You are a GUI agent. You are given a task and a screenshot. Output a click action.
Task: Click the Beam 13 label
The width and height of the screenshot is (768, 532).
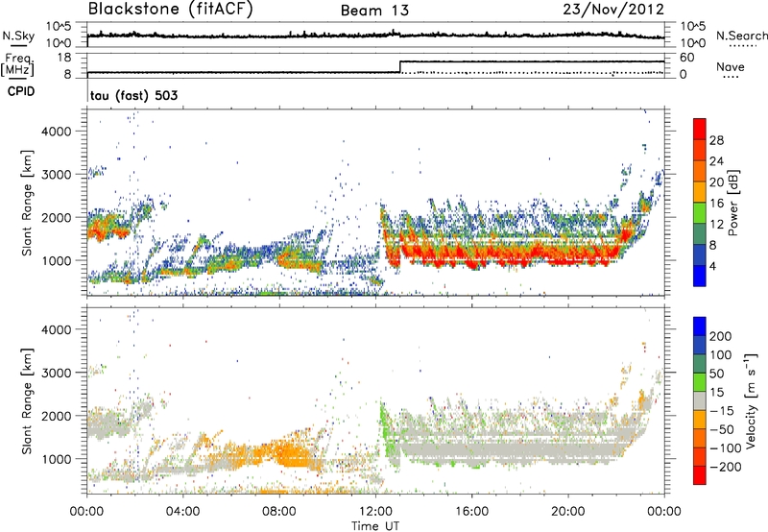(x=374, y=11)
